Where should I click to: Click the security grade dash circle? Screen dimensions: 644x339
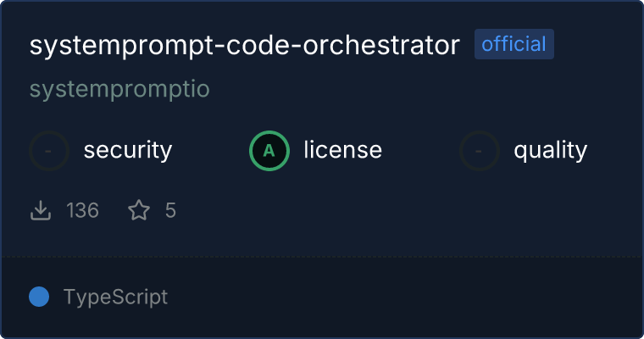pyautogui.click(x=49, y=151)
